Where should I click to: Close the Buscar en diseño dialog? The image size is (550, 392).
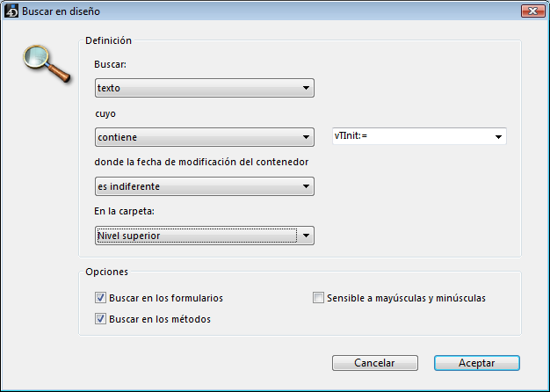(530, 12)
